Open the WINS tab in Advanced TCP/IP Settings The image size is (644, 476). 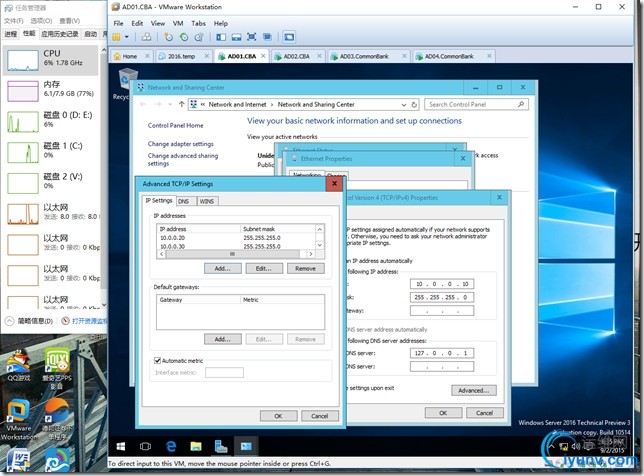coord(207,201)
